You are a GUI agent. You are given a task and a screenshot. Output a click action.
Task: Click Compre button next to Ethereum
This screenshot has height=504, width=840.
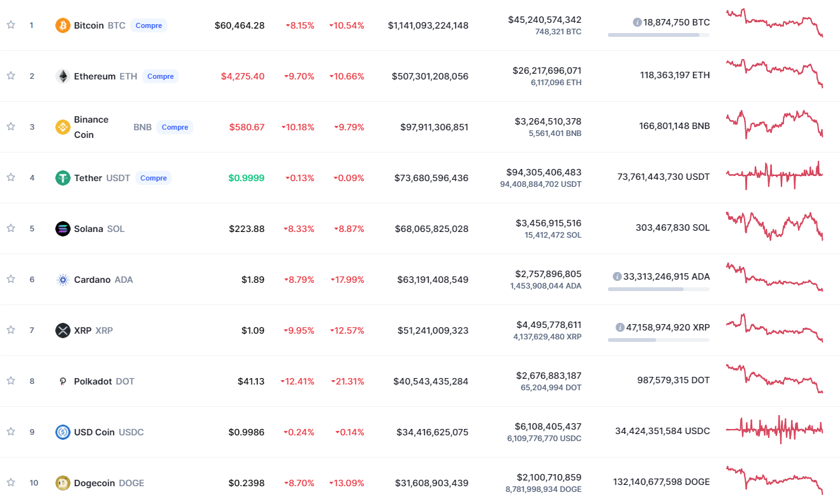coord(161,76)
